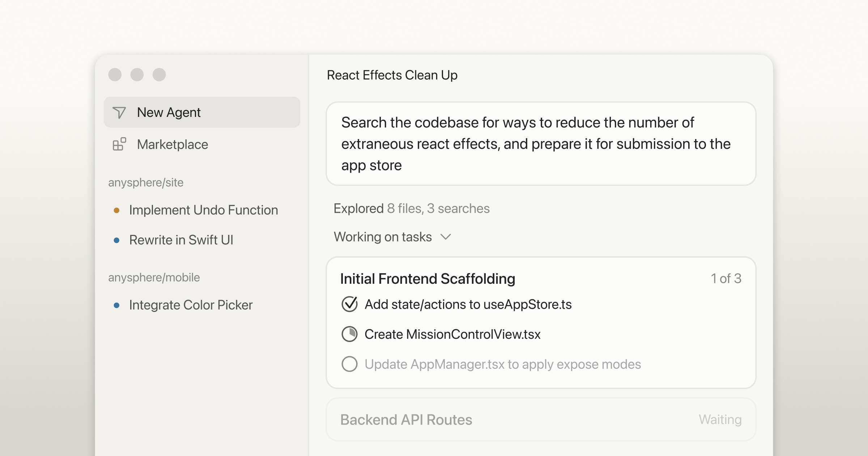This screenshot has height=456, width=868.
Task: Click the orange status dot beside Implement Undo Function
Action: [x=116, y=210]
